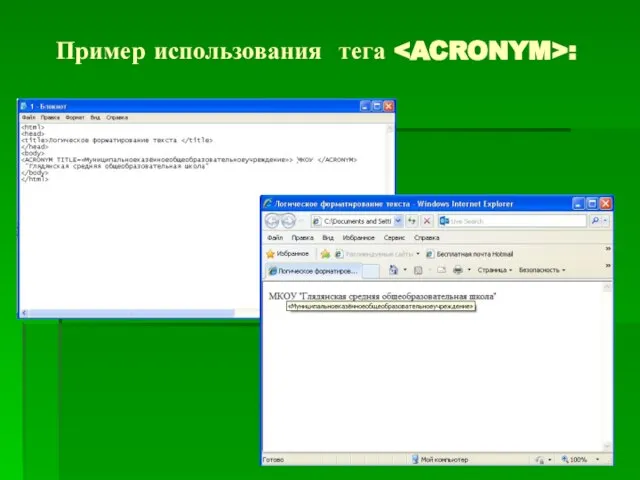This screenshot has width=640, height=480.
Task: Open the zoom level 100% dropdown
Action: point(598,460)
